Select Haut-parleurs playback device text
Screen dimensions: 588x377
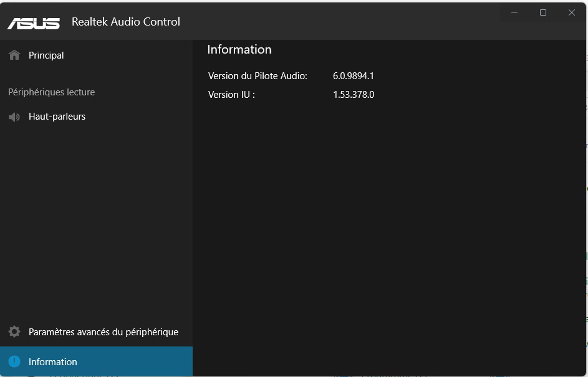click(x=57, y=117)
